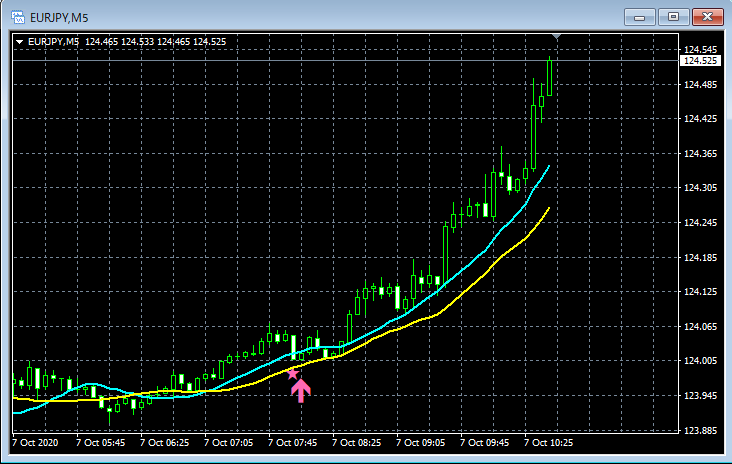Click the 124.245 price scale label
This screenshot has height=464, width=732.
700,223
